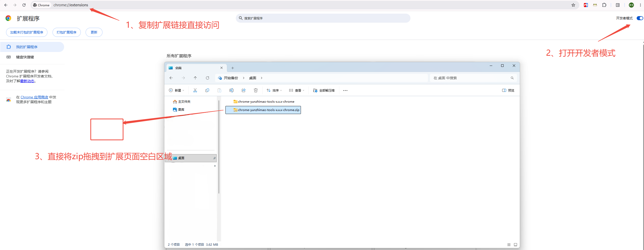Toggle the developer mode switch

click(x=640, y=18)
